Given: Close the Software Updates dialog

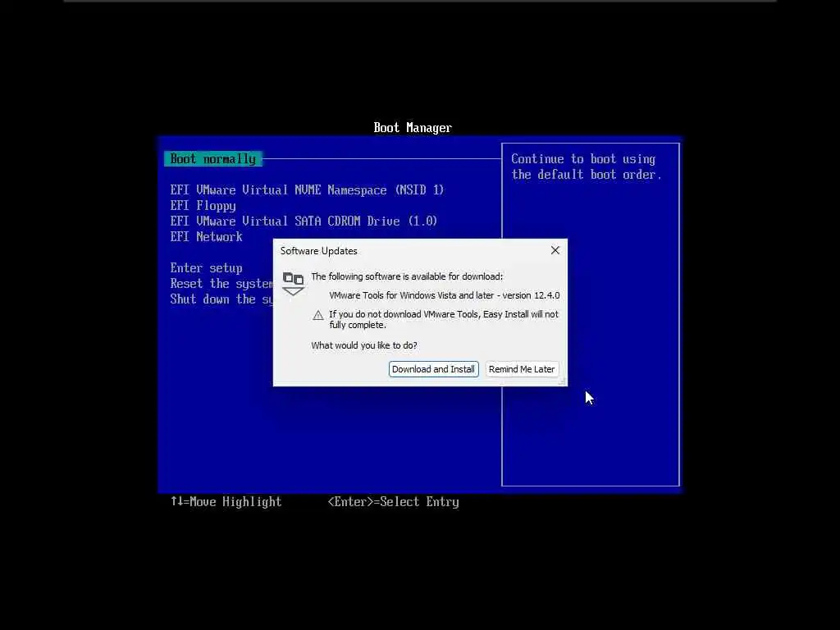Looking at the screenshot, I should point(555,250).
